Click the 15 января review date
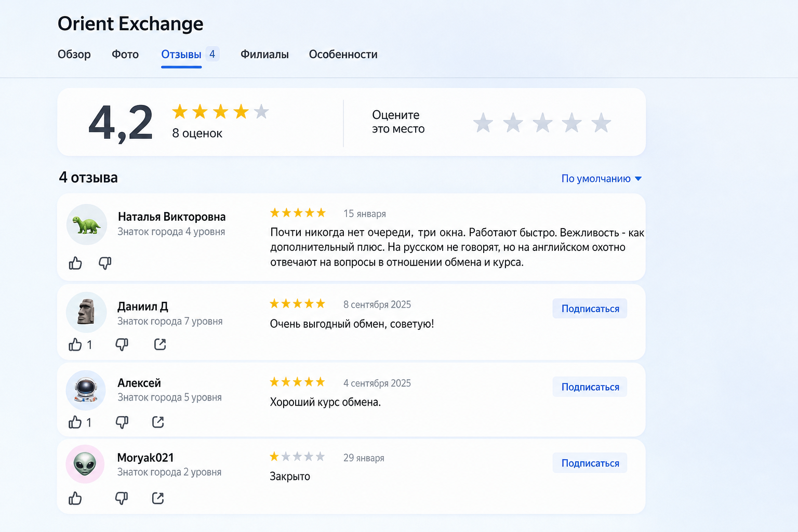798x532 pixels. pyautogui.click(x=365, y=214)
